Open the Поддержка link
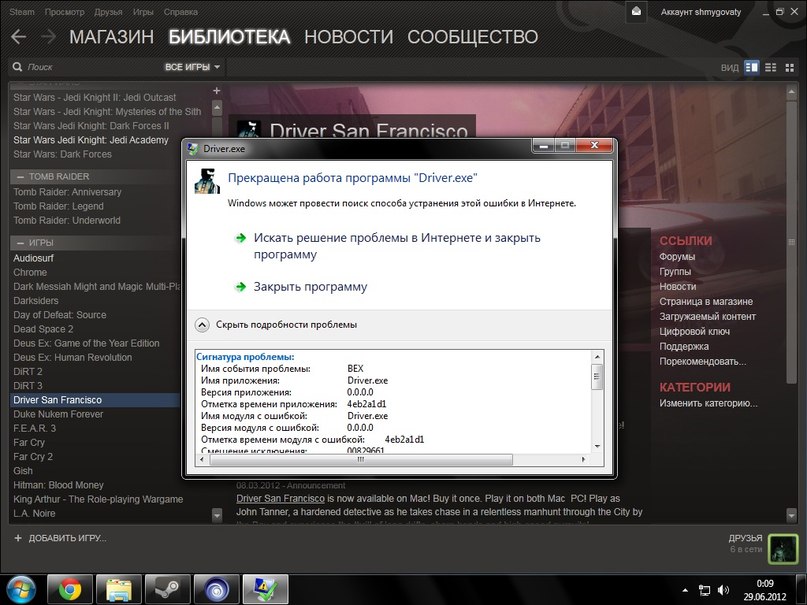This screenshot has height=605, width=807. point(683,346)
